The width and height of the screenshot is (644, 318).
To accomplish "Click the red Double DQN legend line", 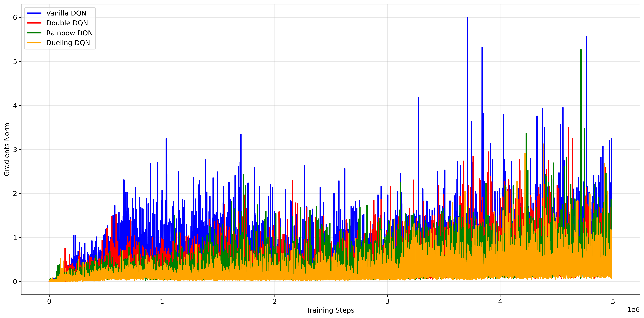I will [x=34, y=23].
